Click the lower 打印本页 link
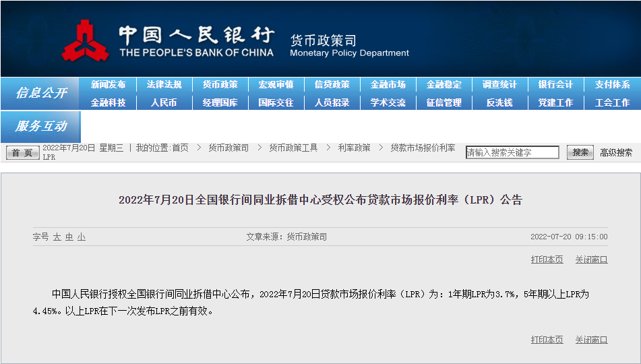 click(x=547, y=340)
